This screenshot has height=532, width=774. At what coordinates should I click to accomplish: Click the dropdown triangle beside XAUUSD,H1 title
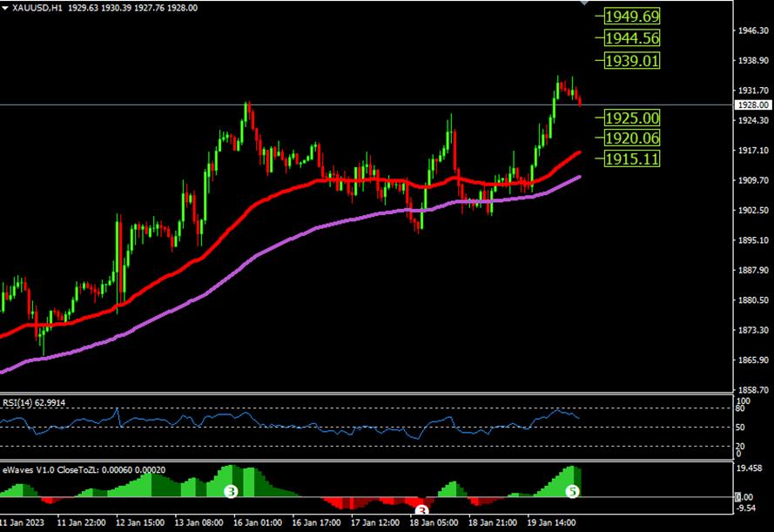pos(6,7)
